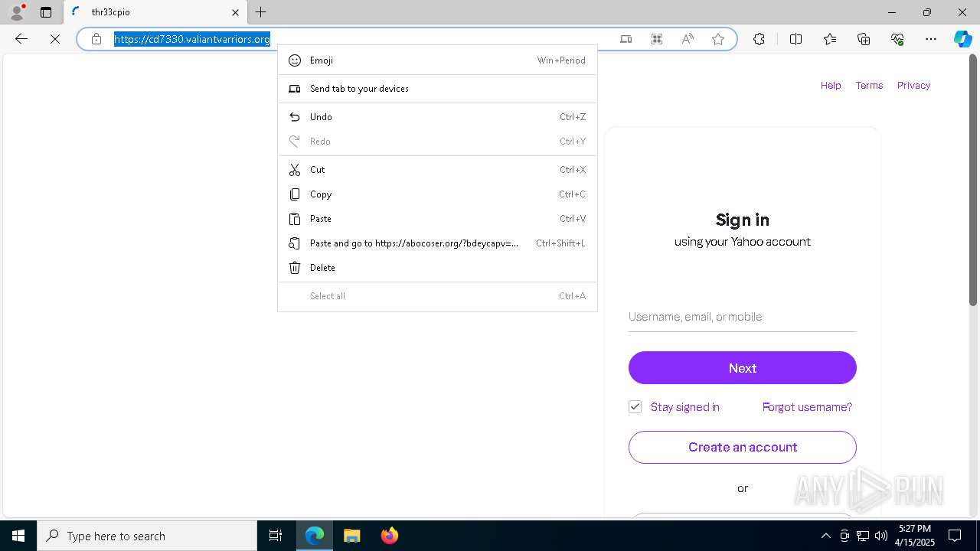Open the Split screen icon
This screenshot has width=980, height=551.
[x=795, y=39]
